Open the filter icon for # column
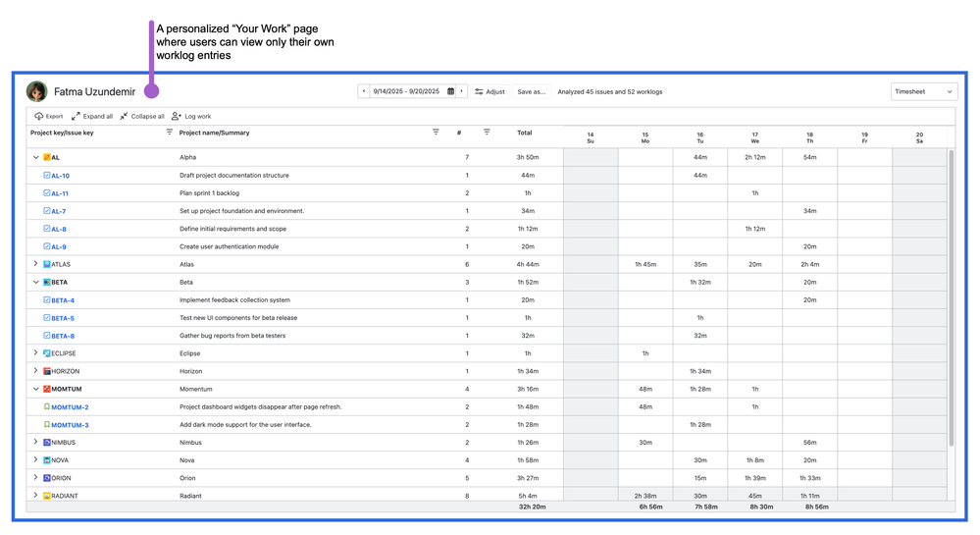Screen dimensions: 980x535 [x=487, y=132]
